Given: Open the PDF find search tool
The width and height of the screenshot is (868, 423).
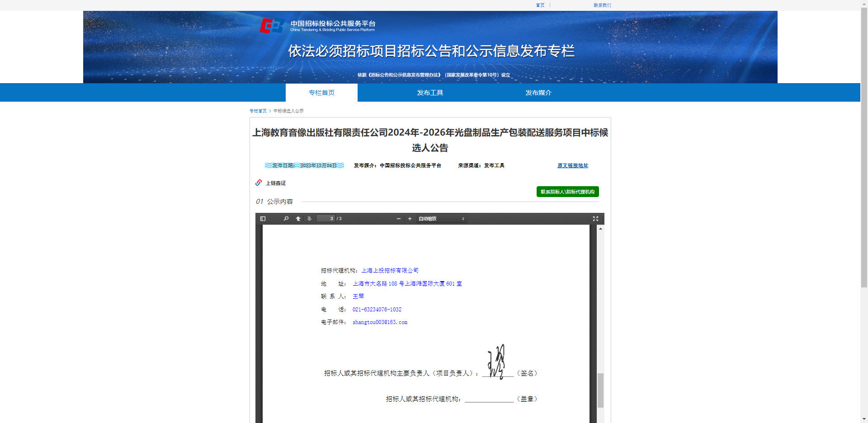Looking at the screenshot, I should (286, 219).
